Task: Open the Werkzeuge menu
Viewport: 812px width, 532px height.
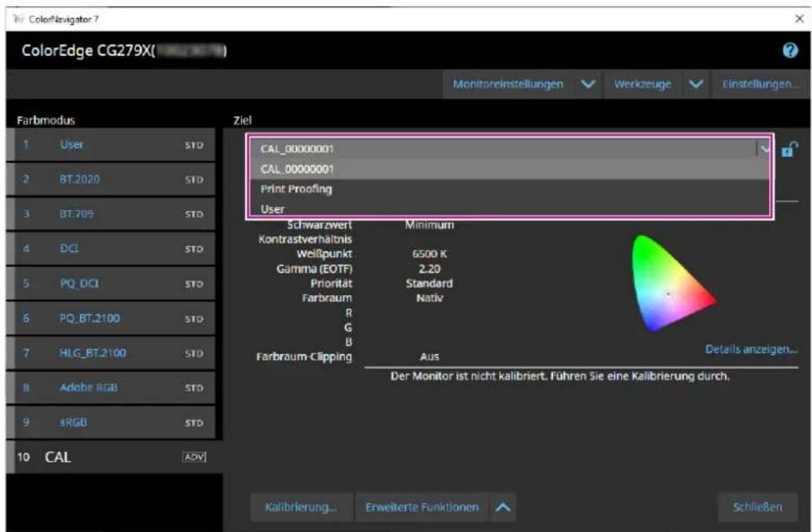Action: (x=643, y=84)
